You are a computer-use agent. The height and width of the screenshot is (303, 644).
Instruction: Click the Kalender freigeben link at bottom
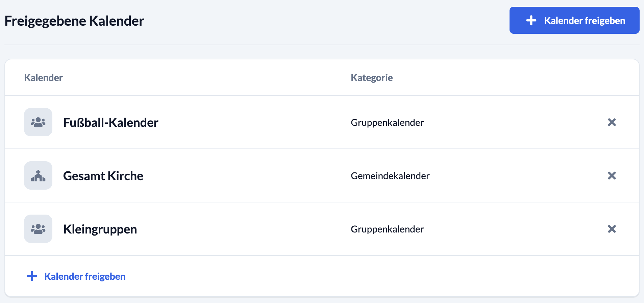tap(85, 276)
